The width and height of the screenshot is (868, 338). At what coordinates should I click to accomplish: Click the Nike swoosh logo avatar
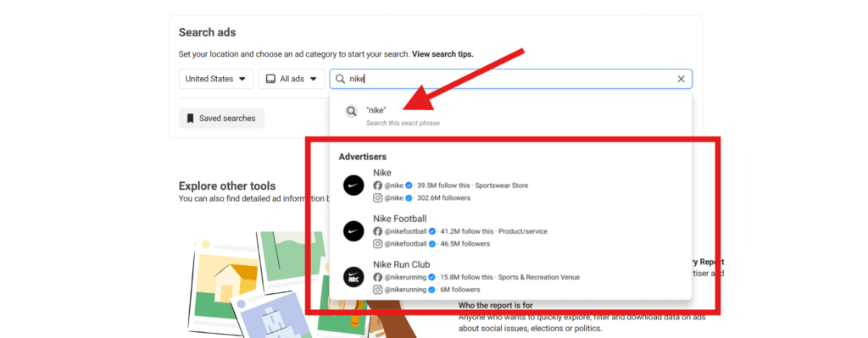[x=353, y=186]
